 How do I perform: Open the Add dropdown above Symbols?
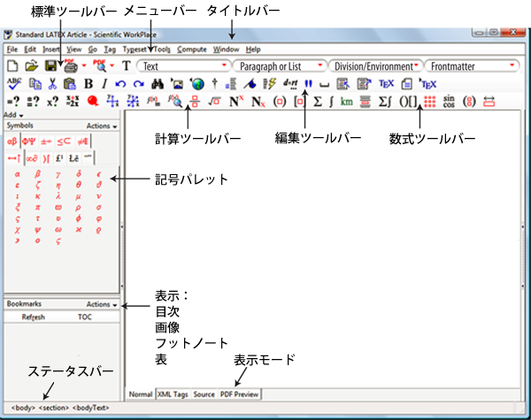click(x=13, y=115)
